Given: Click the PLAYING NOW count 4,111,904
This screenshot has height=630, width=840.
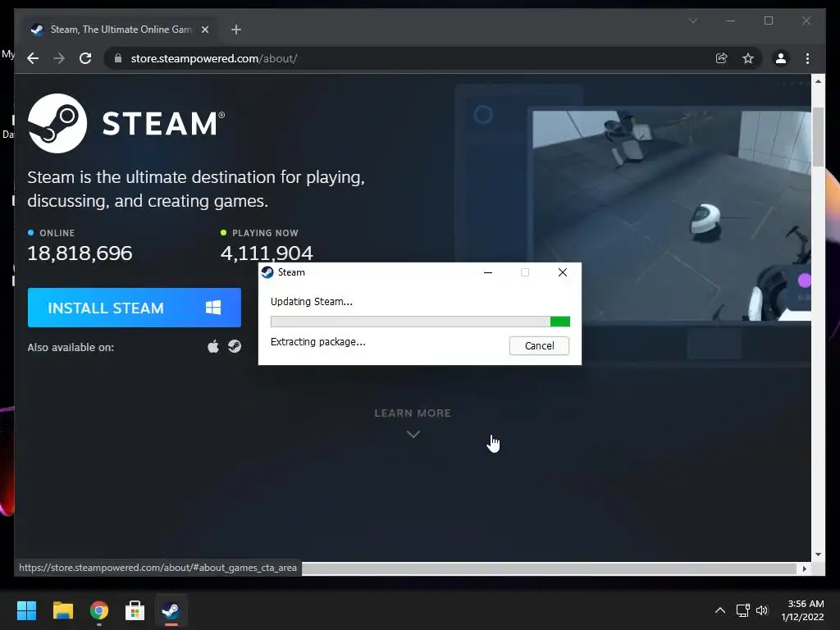Looking at the screenshot, I should point(267,253).
